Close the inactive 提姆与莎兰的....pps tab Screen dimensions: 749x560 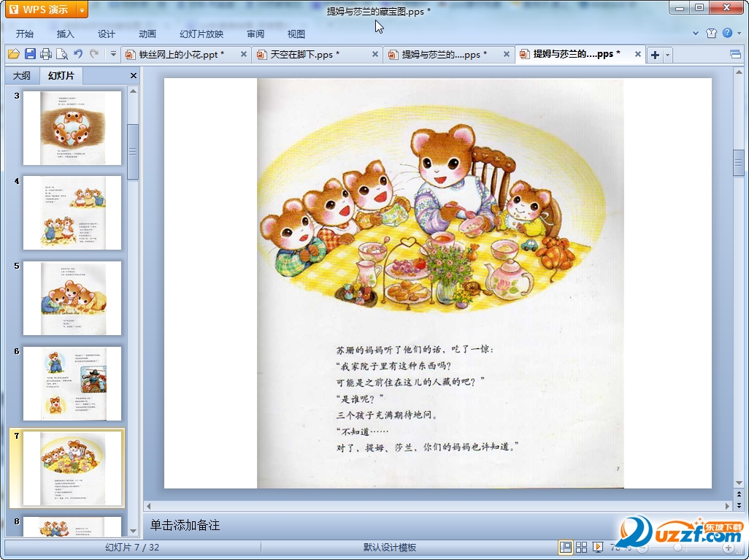tap(507, 55)
